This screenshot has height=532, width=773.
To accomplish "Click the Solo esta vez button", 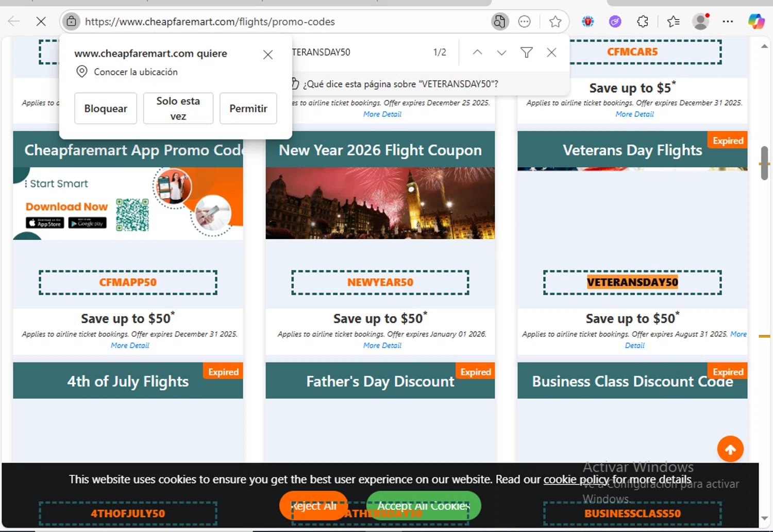I will pos(178,108).
